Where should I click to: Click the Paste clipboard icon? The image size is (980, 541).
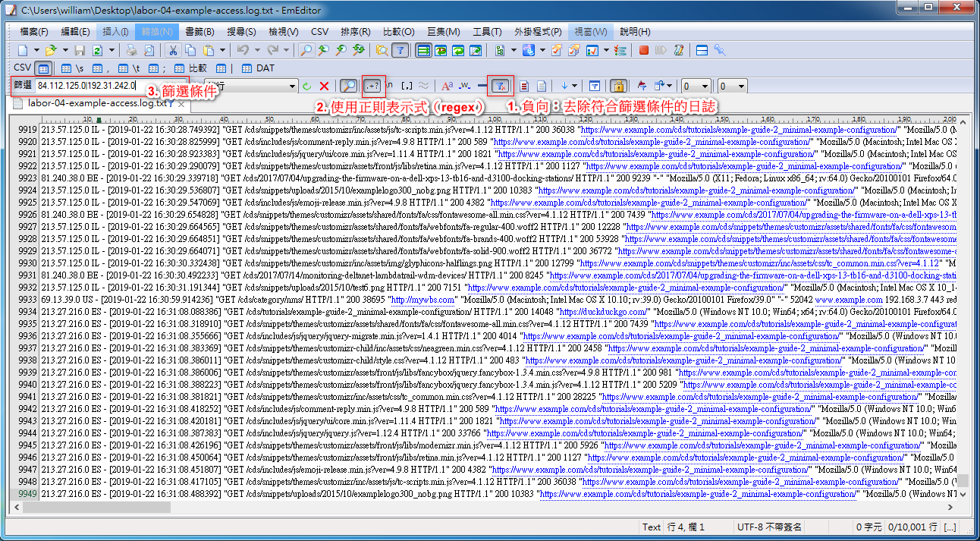(209, 50)
